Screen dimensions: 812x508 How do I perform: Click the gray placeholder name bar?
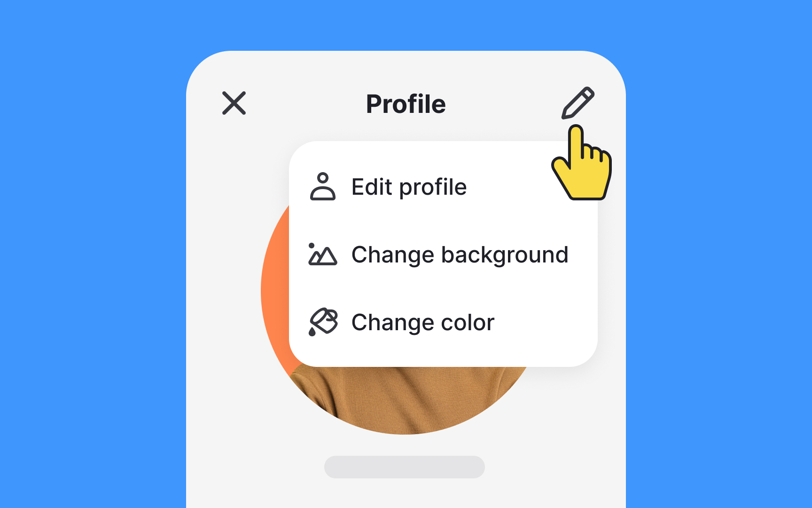(405, 467)
